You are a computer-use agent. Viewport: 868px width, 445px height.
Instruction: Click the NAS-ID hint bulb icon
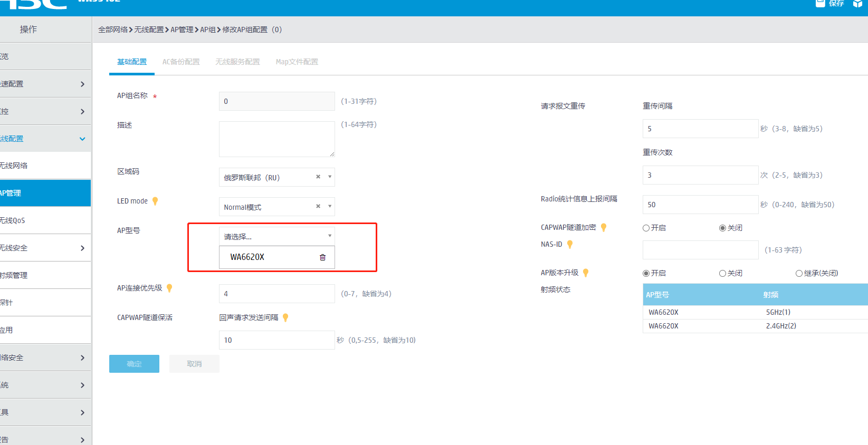pos(570,244)
